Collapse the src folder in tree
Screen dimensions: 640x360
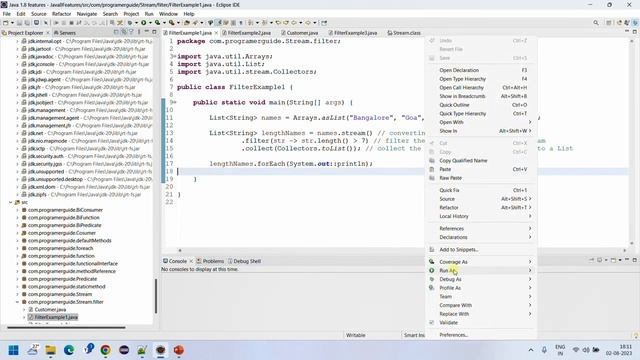pyautogui.click(x=11, y=202)
